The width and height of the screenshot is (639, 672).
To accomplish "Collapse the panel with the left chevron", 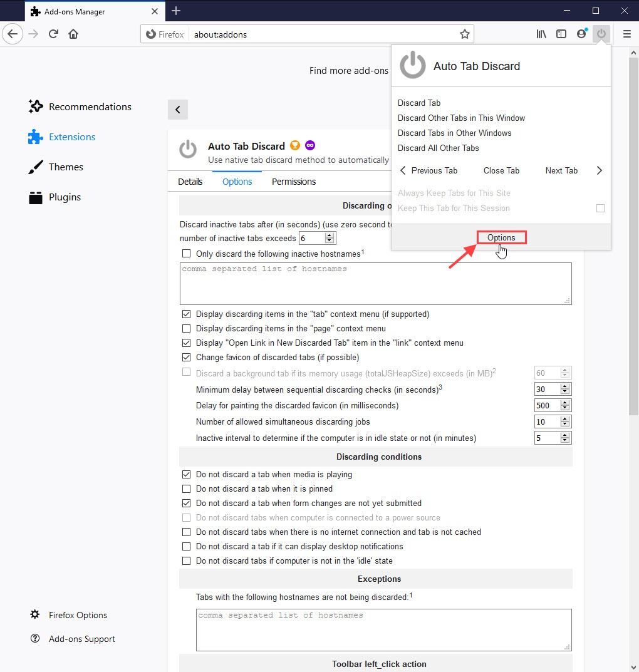I will point(177,109).
